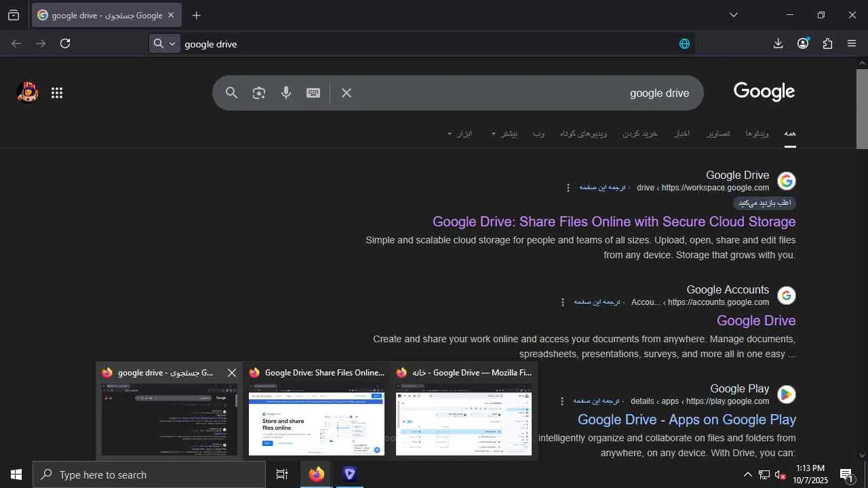The width and height of the screenshot is (868, 488).
Task: Open the network icon in system tray
Action: point(764,475)
